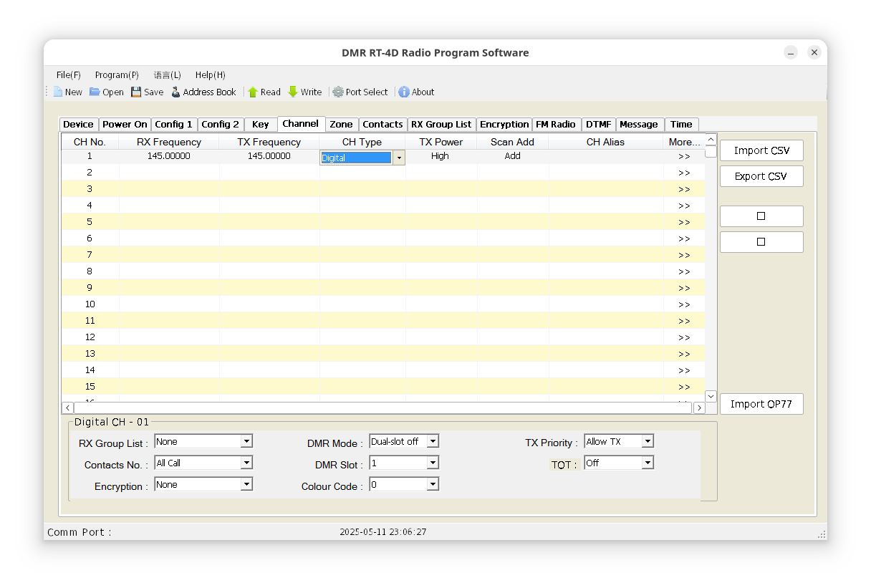The width and height of the screenshot is (871, 588).
Task: Open the Help(H) menu
Action: point(211,74)
